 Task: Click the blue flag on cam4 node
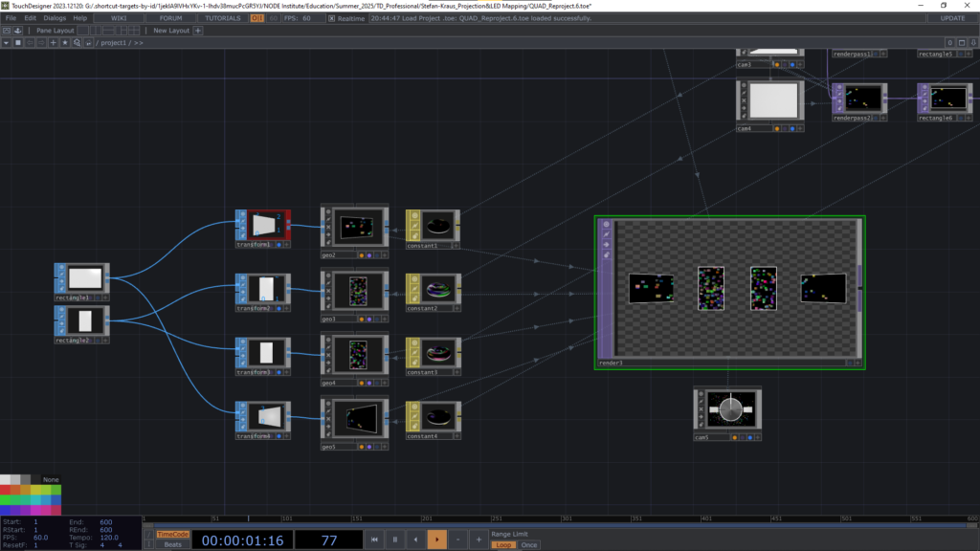[791, 128]
